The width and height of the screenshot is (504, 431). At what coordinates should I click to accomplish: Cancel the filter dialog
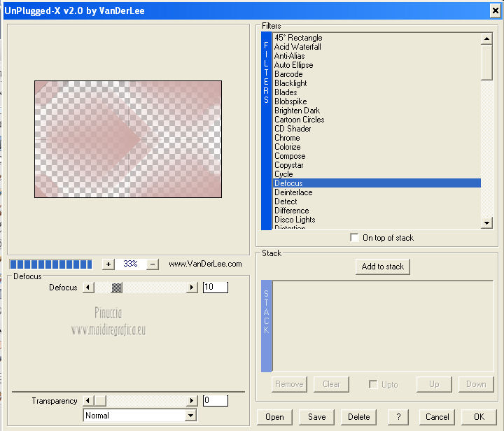click(x=437, y=417)
